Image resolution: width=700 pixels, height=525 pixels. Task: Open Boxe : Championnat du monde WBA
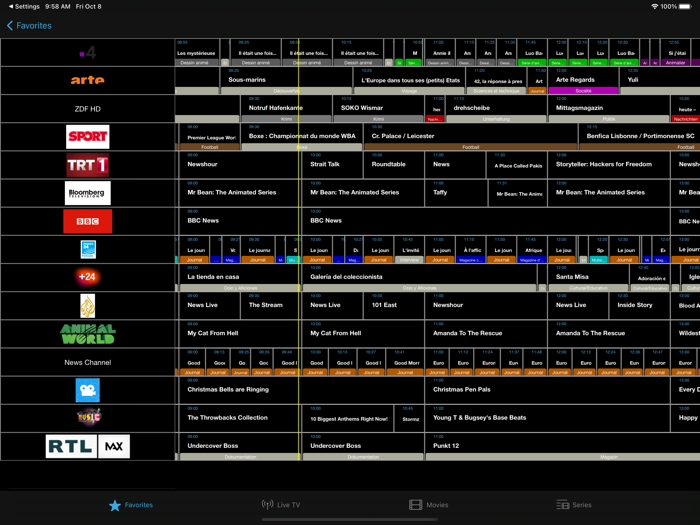pos(302,137)
